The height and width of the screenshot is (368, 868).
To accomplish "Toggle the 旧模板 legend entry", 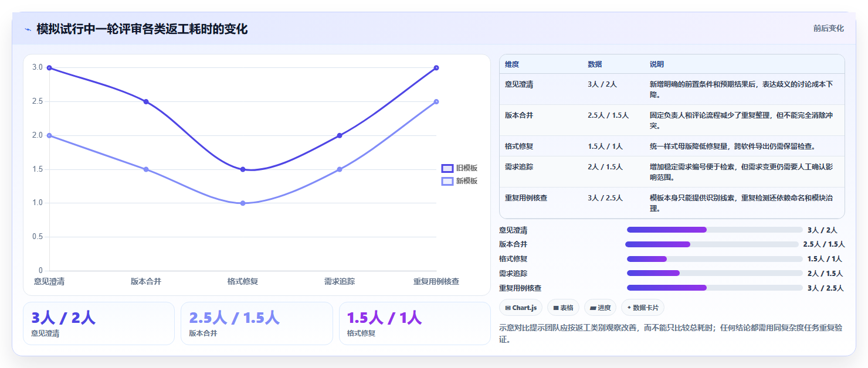I will pos(460,168).
